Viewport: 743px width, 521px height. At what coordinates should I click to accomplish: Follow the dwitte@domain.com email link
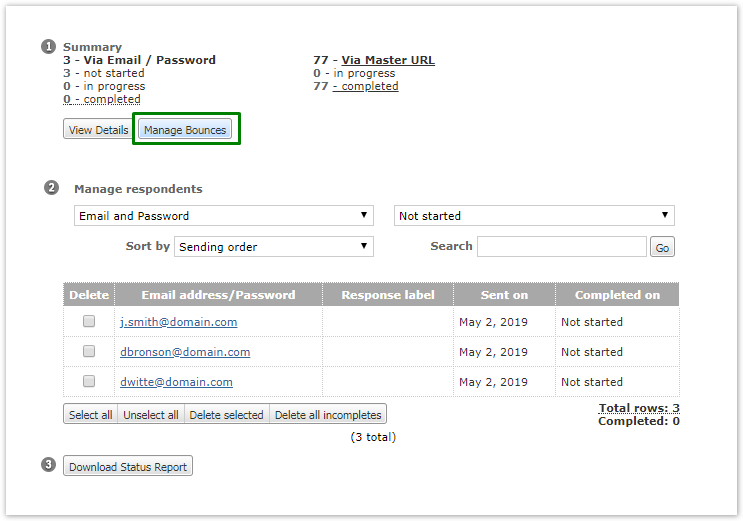(x=176, y=382)
